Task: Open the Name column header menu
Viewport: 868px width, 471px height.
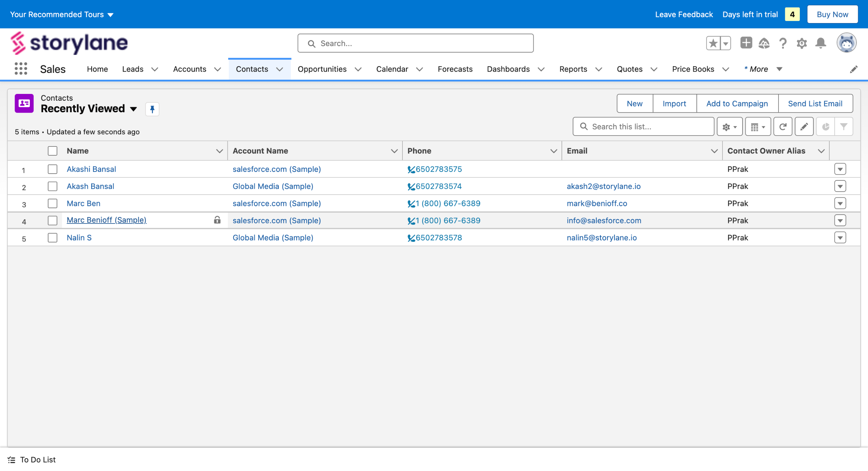Action: tap(219, 151)
